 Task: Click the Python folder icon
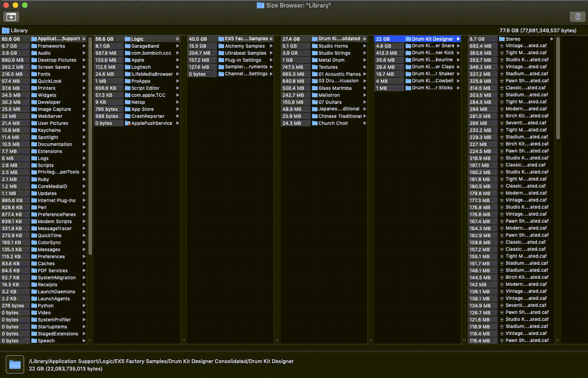tap(34, 305)
